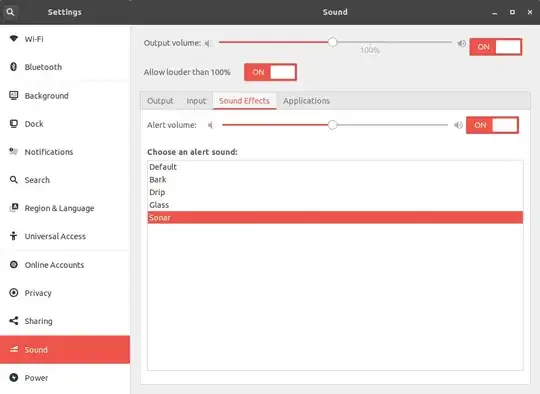Click the Background monitor icon
540x394 pixels.
tap(13, 95)
